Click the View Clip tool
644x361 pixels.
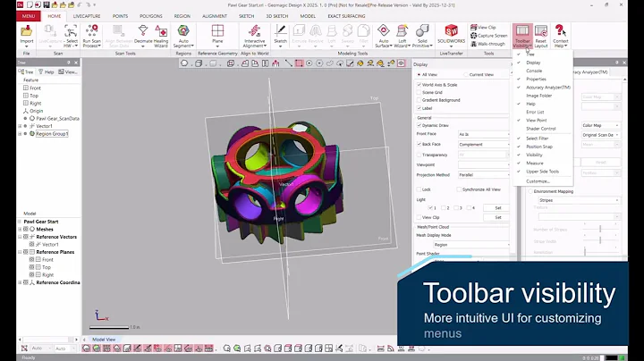pos(483,28)
